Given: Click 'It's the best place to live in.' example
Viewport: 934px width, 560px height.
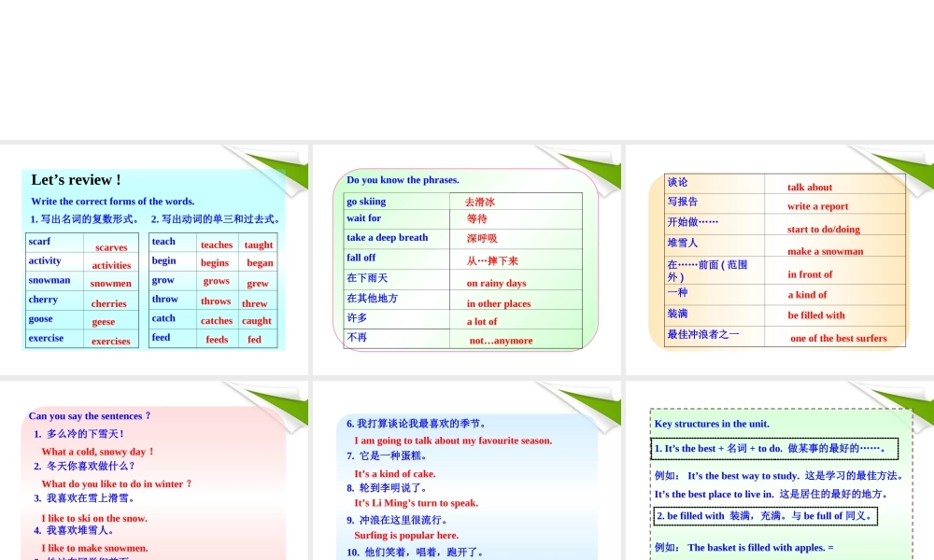Looking at the screenshot, I should pos(715,494).
